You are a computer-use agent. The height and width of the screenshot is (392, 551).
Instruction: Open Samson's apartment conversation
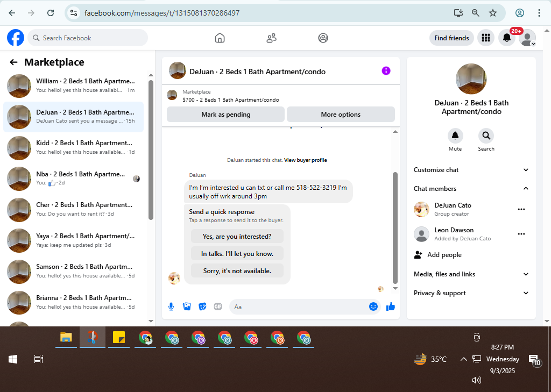click(73, 271)
